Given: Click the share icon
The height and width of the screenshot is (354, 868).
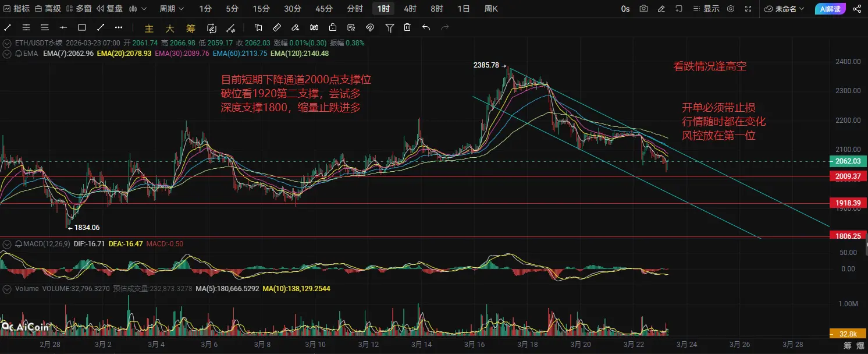Looking at the screenshot, I should tap(857, 9).
